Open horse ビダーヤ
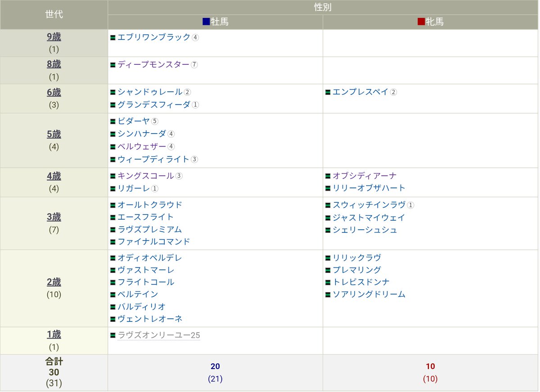The height and width of the screenshot is (392, 540). pos(134,121)
